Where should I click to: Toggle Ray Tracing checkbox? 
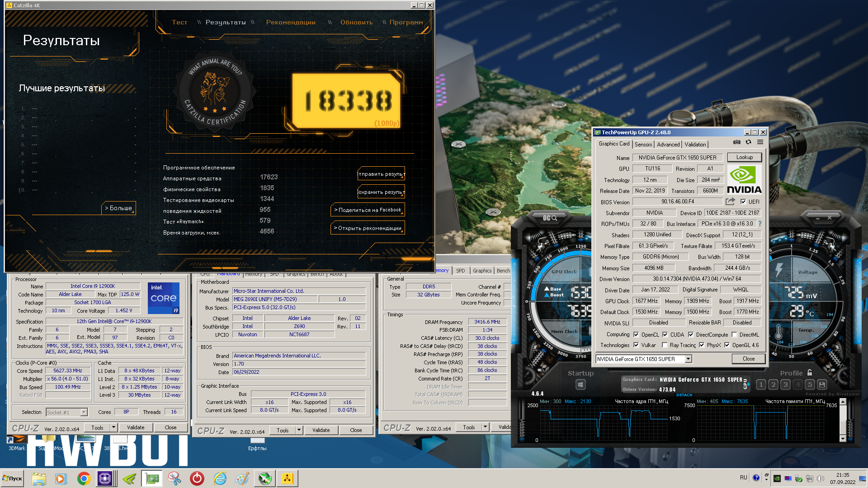pos(665,345)
